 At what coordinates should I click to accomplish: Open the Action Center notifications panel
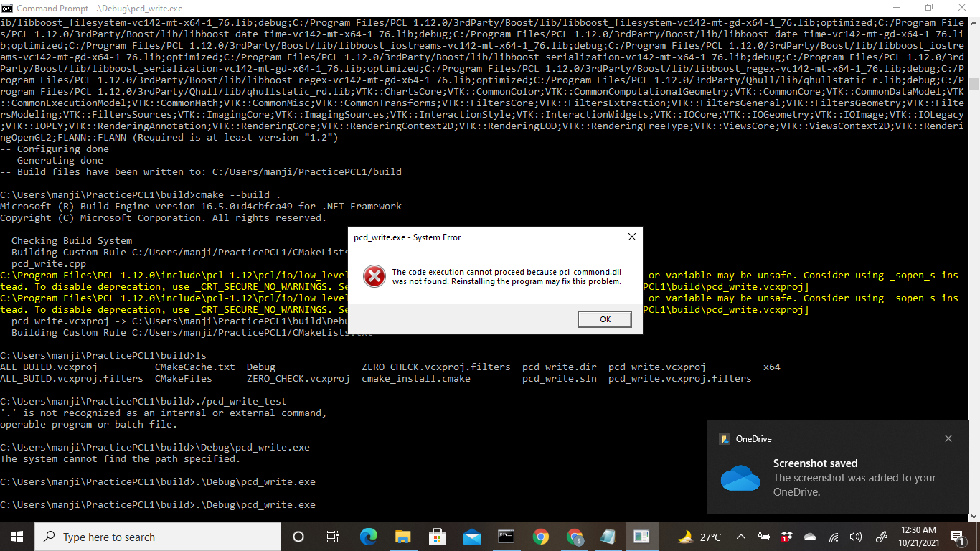click(x=957, y=537)
